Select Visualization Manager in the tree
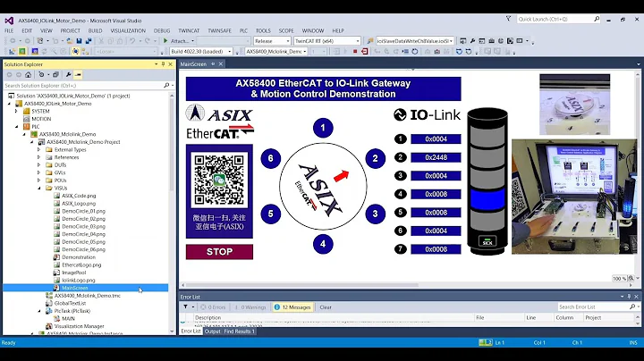 click(x=79, y=326)
